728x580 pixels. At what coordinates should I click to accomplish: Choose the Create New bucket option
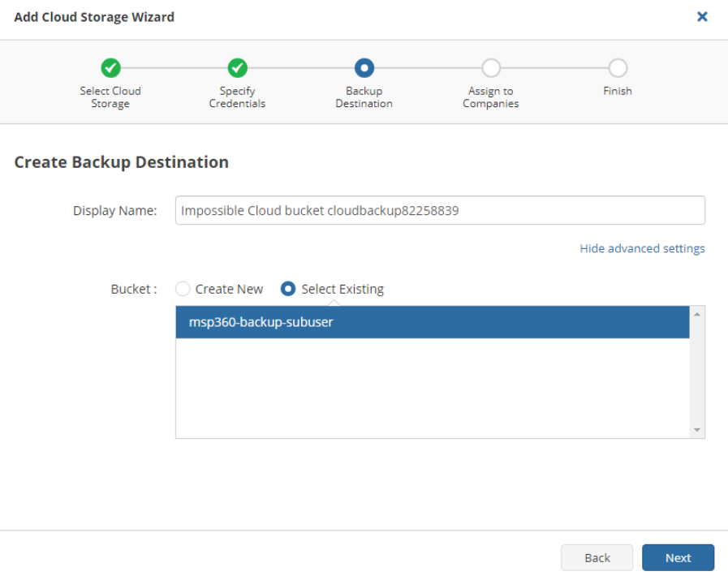(x=183, y=289)
